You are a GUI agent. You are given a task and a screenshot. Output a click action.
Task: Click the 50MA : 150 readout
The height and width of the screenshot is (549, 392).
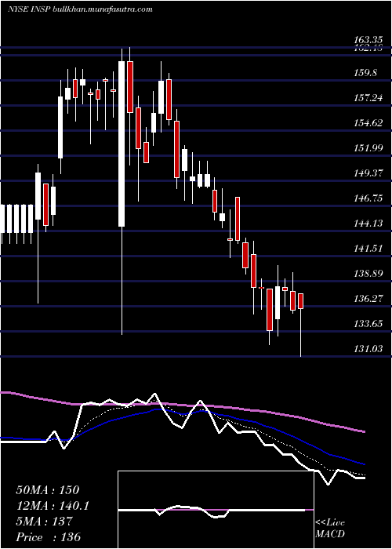pyautogui.click(x=48, y=490)
